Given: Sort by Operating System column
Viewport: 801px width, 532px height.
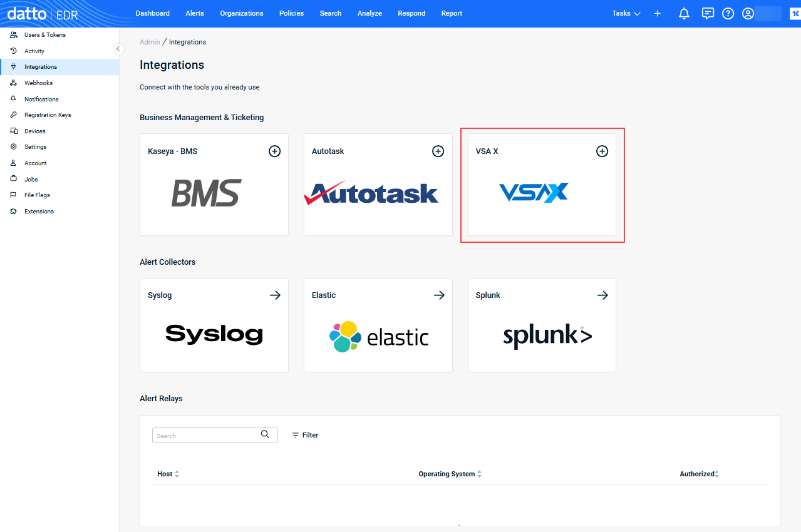Looking at the screenshot, I should point(450,474).
